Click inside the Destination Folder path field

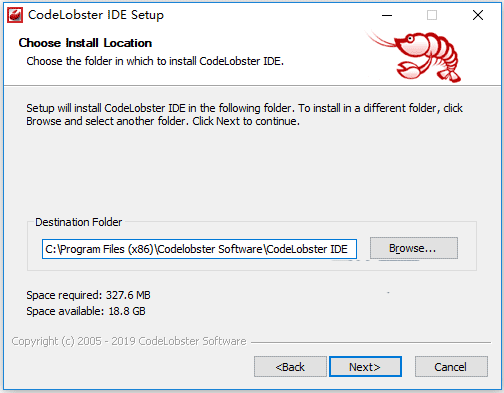click(199, 249)
